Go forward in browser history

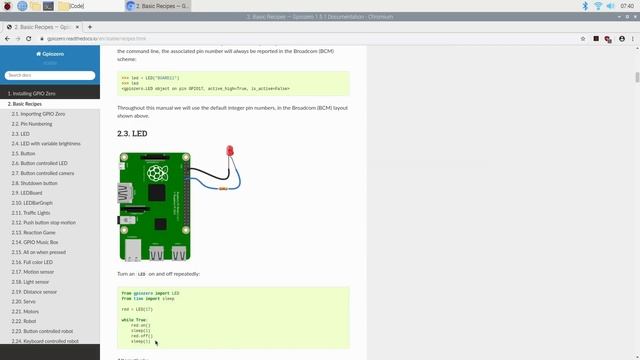pyautogui.click(x=18, y=38)
